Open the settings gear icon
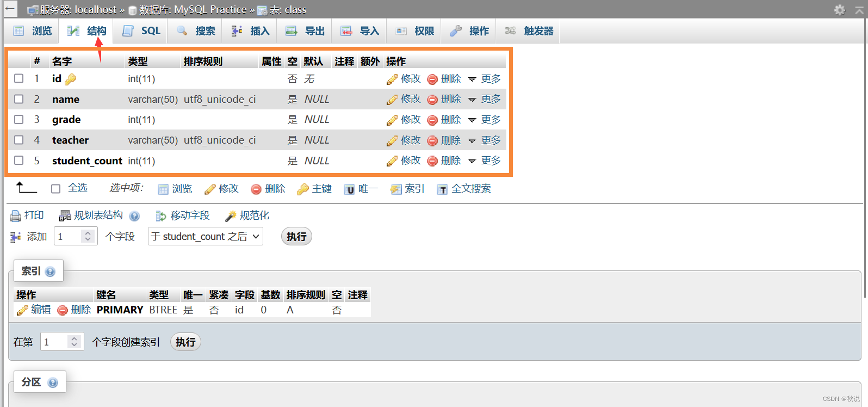This screenshot has width=868, height=407. point(840,10)
